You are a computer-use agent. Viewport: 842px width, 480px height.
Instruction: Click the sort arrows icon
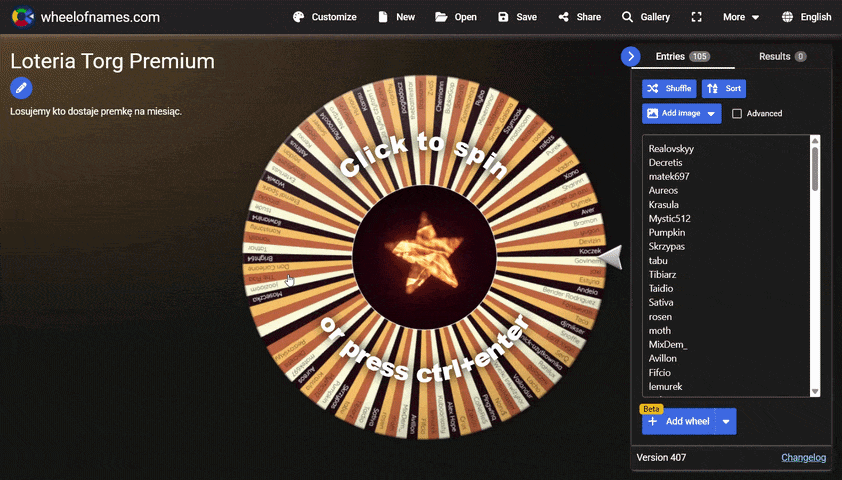[x=713, y=89]
